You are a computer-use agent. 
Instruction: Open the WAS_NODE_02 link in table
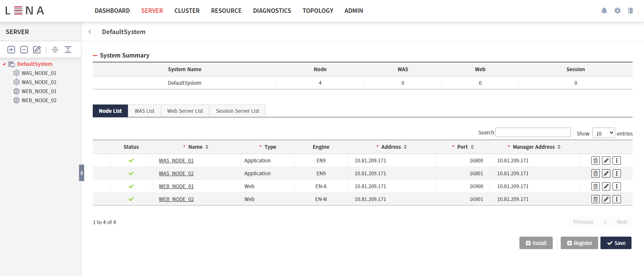click(176, 173)
